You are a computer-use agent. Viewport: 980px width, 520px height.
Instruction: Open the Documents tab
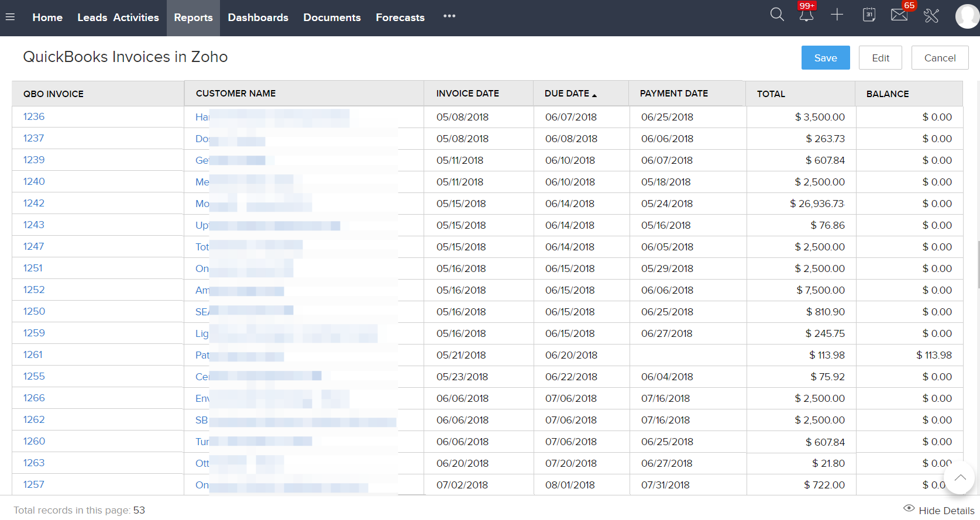pyautogui.click(x=332, y=18)
